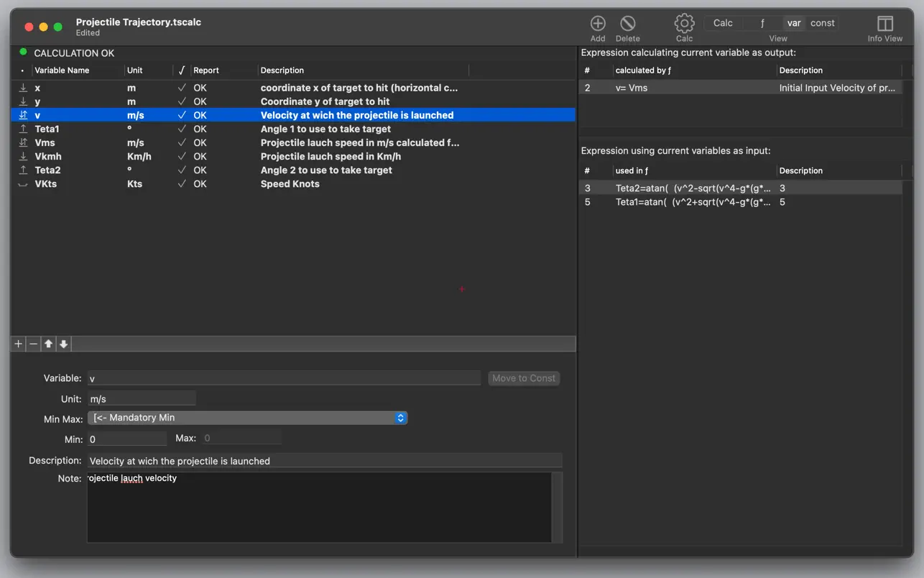Toggle the checkmark on Teta1 row
The image size is (924, 578).
click(x=182, y=129)
